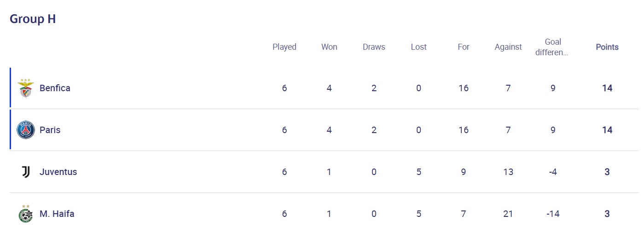
Task: Click the Maccabi Haifa crest icon
Action: coord(26,214)
